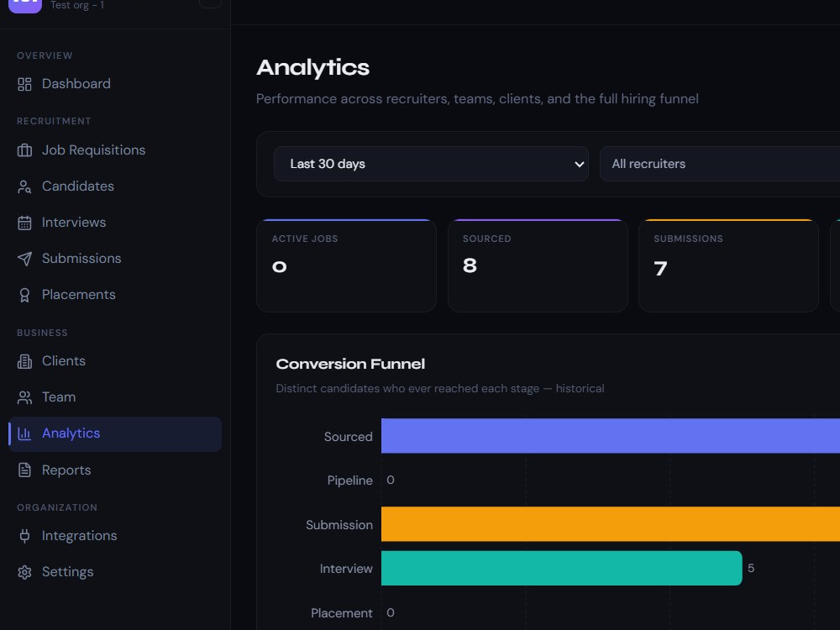The height and width of the screenshot is (630, 840).
Task: Click the RECRUITMENT section header
Action: click(x=54, y=122)
